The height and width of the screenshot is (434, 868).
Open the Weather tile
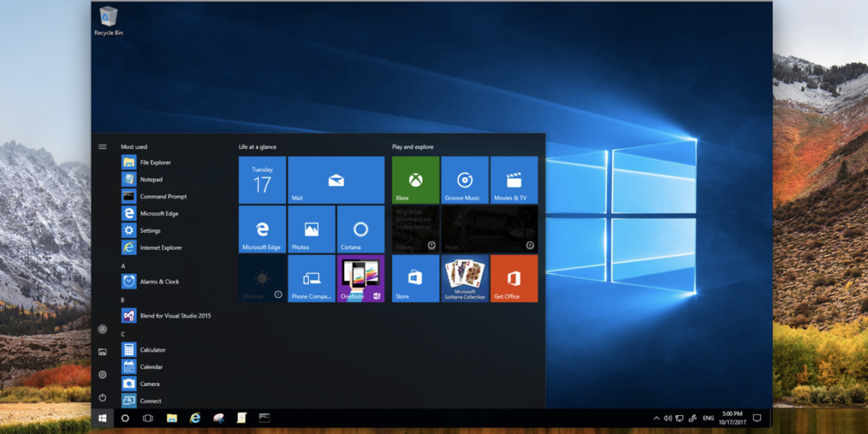pos(263,279)
